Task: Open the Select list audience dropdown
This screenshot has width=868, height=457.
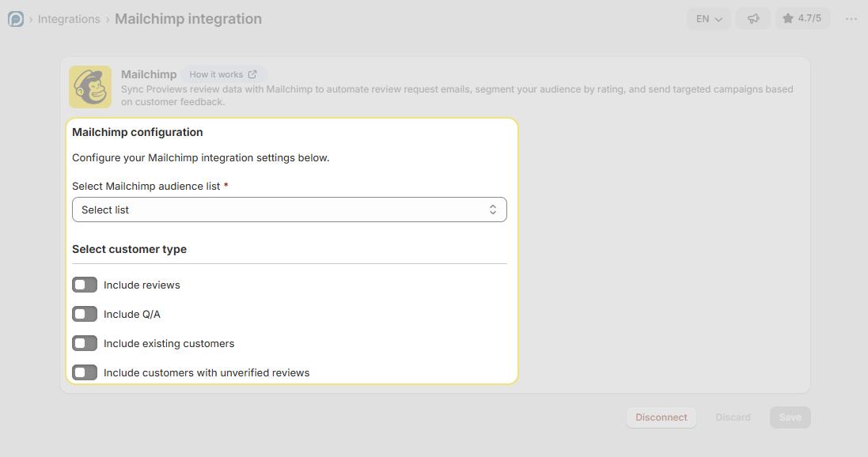Action: click(290, 210)
